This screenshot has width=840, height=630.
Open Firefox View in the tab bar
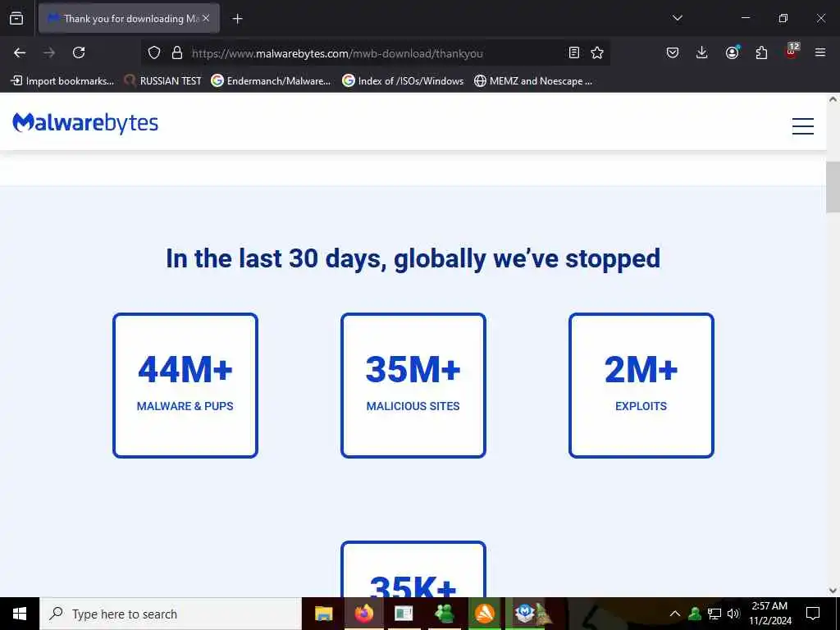click(16, 18)
